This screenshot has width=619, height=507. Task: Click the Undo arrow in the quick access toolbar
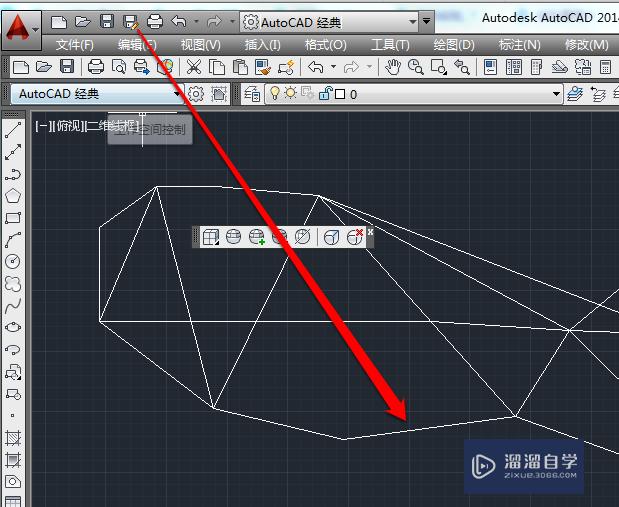click(x=179, y=21)
